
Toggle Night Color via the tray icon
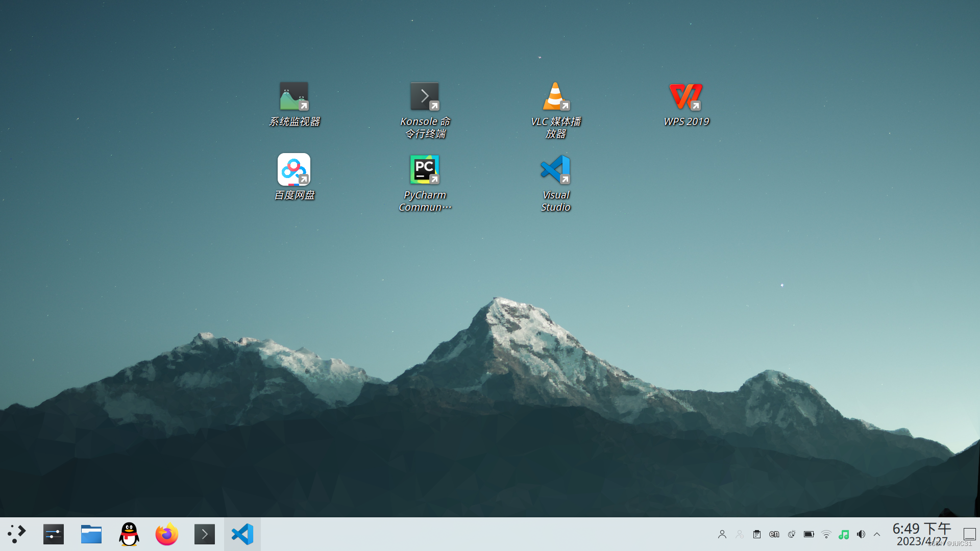tap(792, 534)
